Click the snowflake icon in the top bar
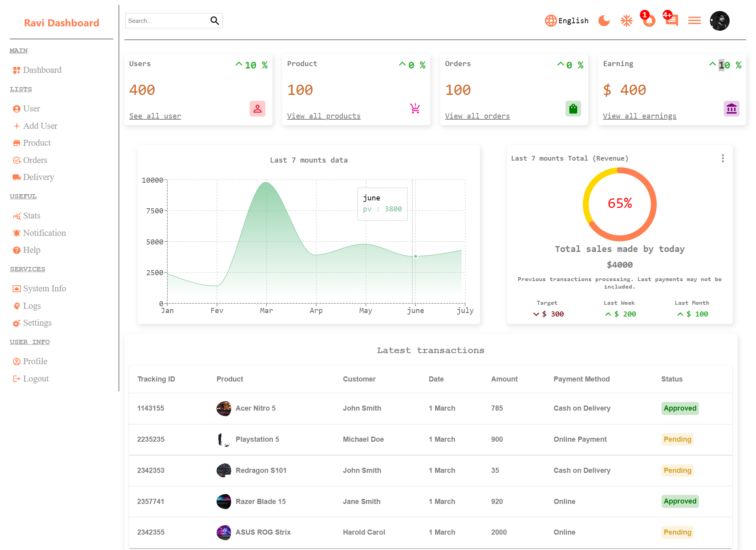Viewport: 756px width, 550px height. point(626,20)
